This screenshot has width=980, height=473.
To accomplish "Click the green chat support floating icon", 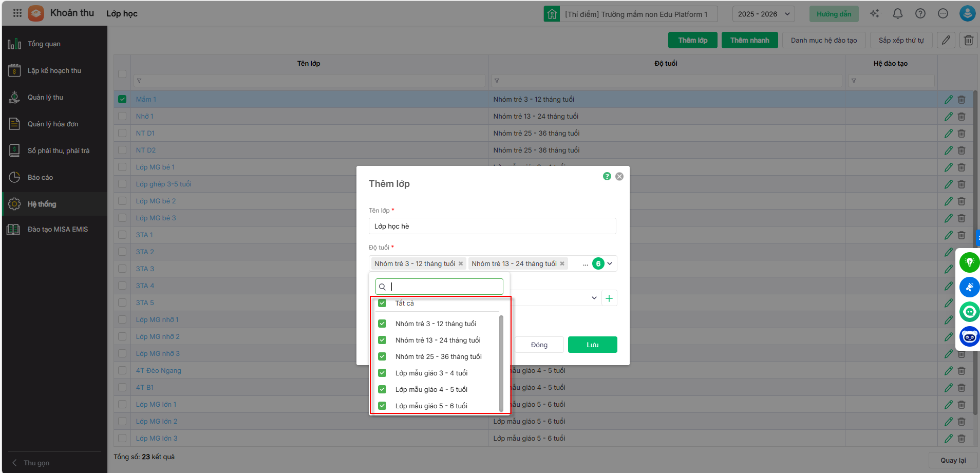I will click(x=970, y=312).
